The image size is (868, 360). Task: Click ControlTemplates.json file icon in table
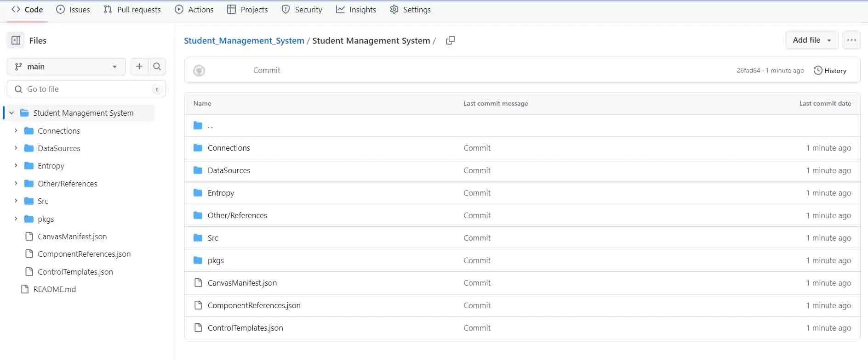tap(198, 328)
